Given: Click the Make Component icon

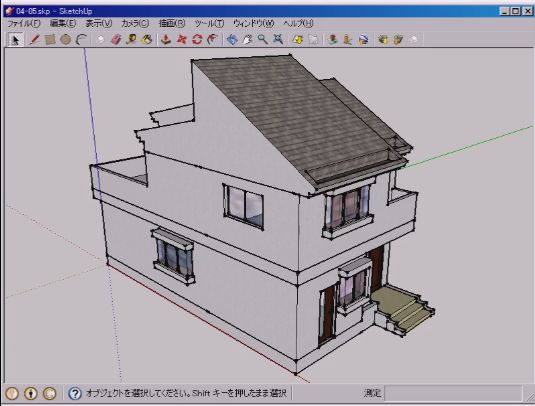Looking at the screenshot, I should (x=100, y=40).
